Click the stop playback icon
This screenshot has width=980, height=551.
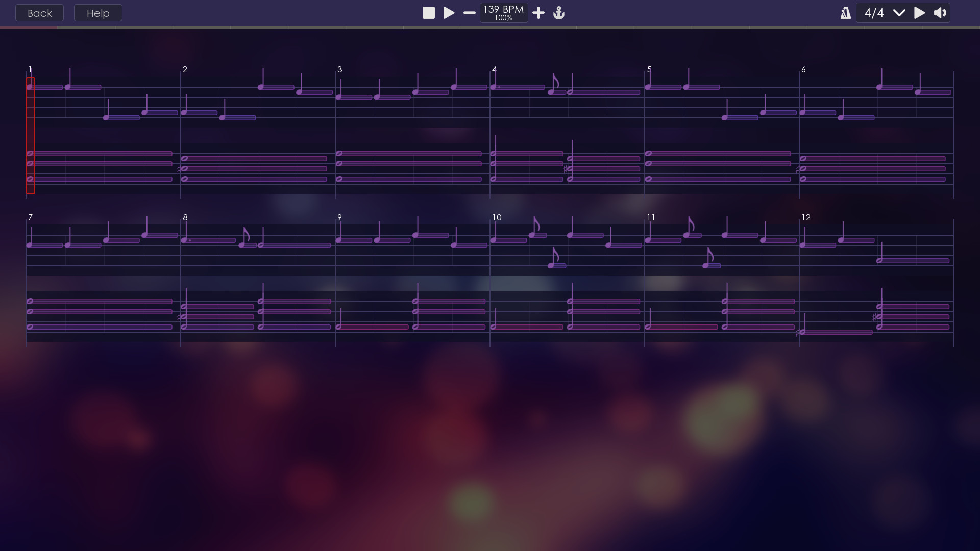coord(429,13)
